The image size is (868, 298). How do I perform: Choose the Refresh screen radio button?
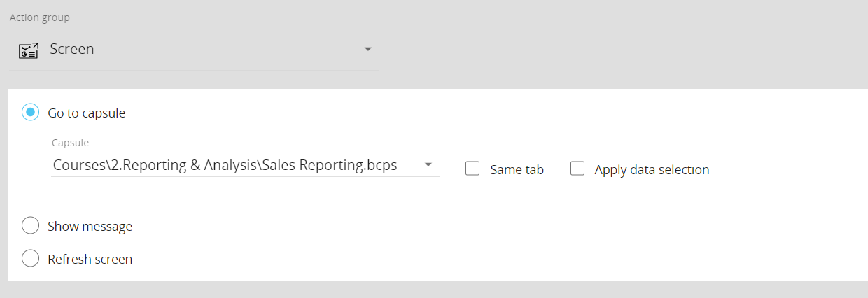pyautogui.click(x=30, y=259)
